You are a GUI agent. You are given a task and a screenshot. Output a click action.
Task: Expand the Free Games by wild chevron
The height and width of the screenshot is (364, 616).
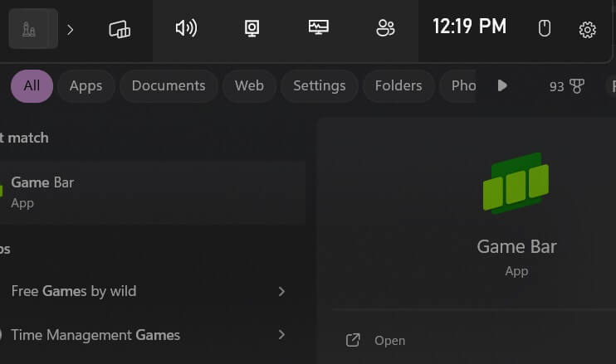[x=281, y=291]
